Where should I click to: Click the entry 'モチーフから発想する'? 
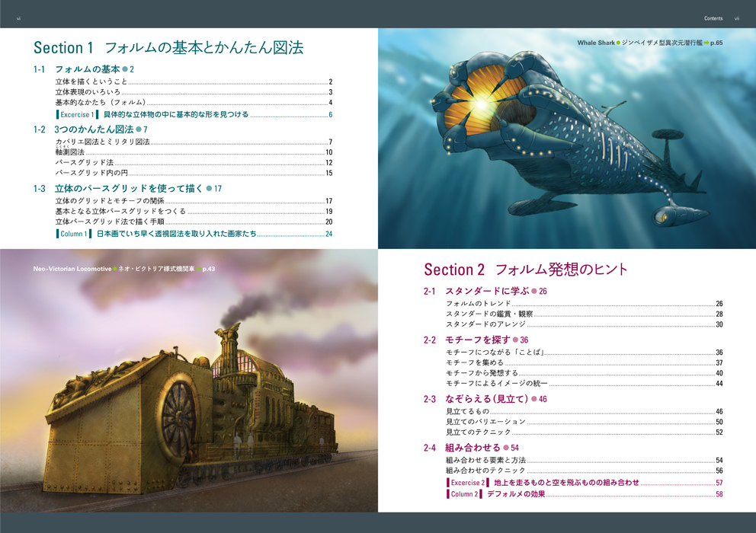[x=585, y=374]
